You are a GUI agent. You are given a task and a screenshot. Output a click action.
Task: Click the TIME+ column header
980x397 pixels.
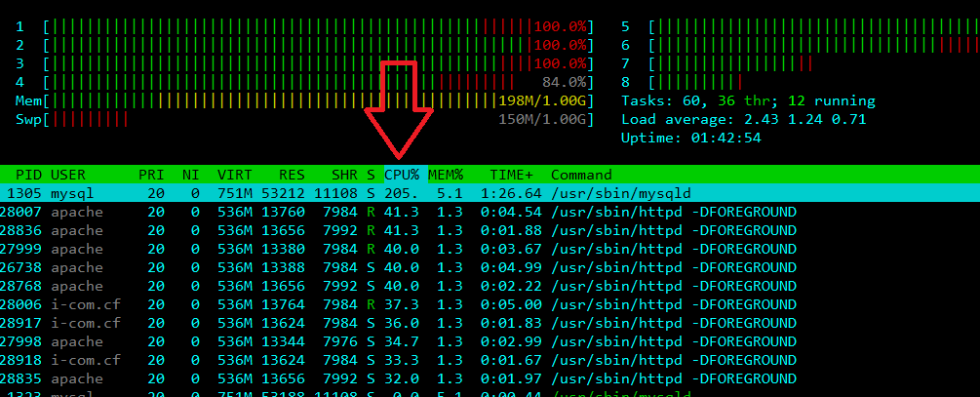point(511,175)
